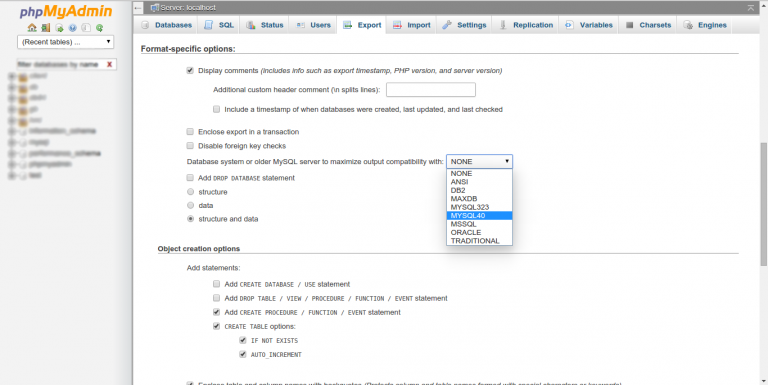Check Add DROP DATABASE statement
This screenshot has width=768, height=385.
pyautogui.click(x=190, y=178)
